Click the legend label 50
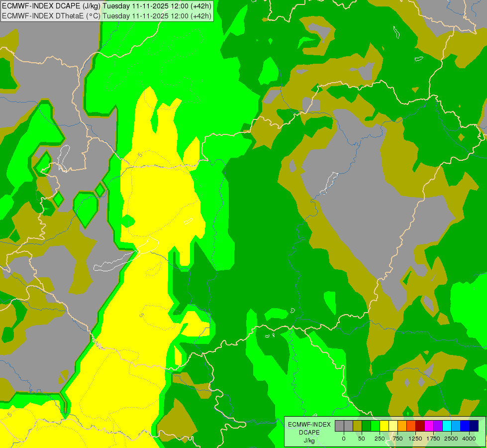This screenshot has height=448, width=487. point(362,439)
